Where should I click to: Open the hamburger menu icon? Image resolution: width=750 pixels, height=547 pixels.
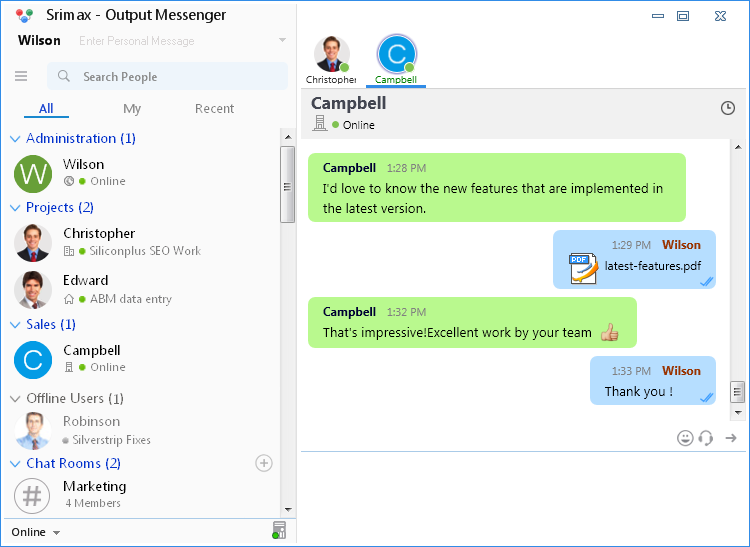click(21, 76)
